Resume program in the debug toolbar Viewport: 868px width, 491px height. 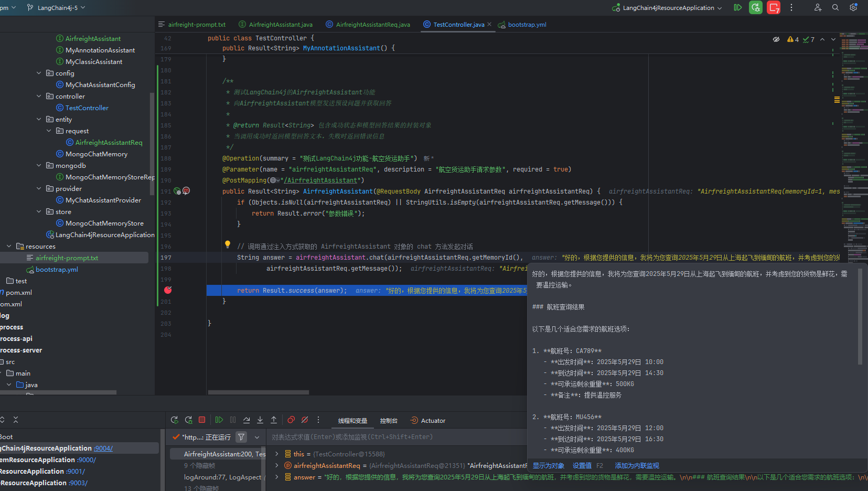pyautogui.click(x=219, y=420)
